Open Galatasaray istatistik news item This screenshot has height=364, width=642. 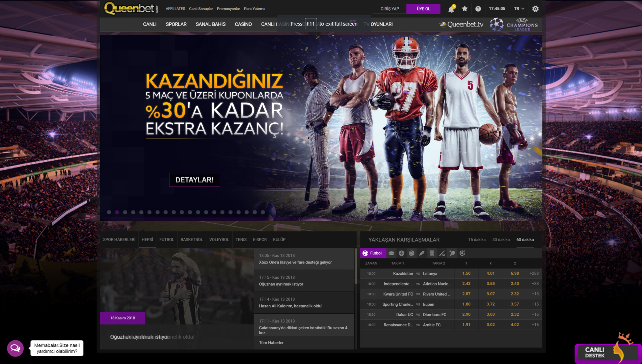tap(304, 325)
